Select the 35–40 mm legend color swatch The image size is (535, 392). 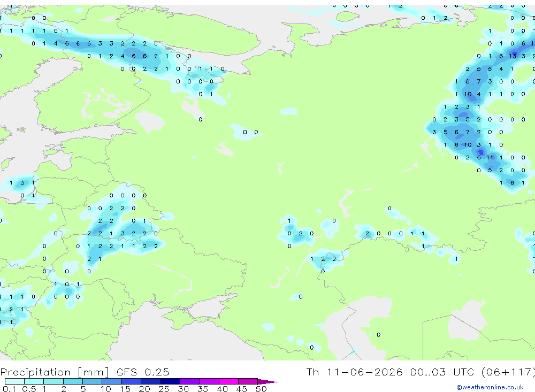(x=209, y=381)
